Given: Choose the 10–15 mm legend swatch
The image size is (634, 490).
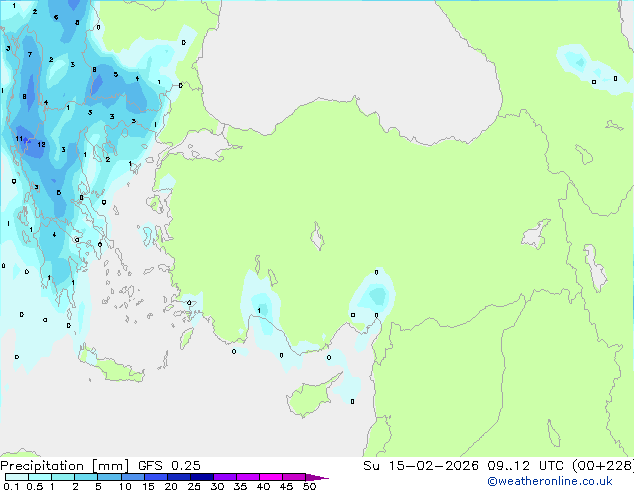Looking at the screenshot, I should tap(132, 477).
